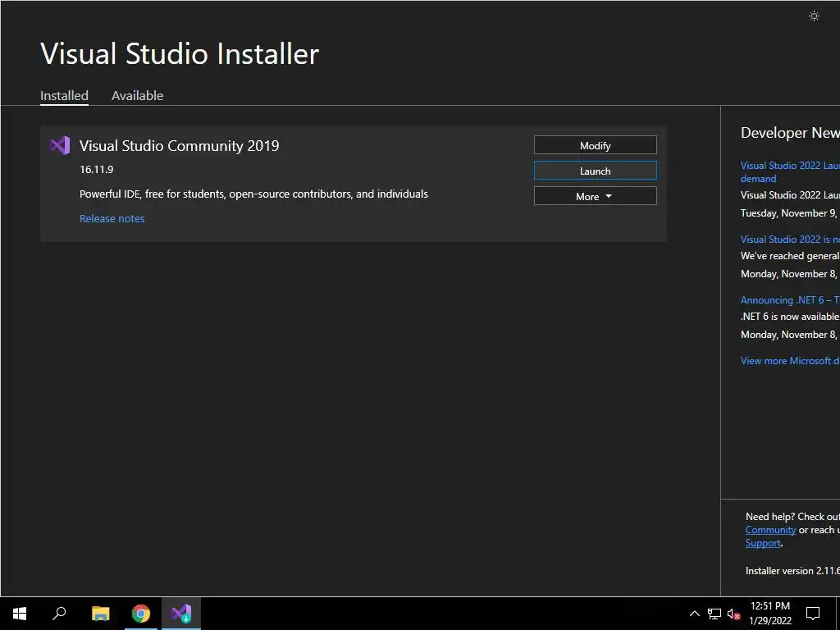Screen dimensions: 840x630
Task: Open network status tray icon
Action: [x=714, y=614]
